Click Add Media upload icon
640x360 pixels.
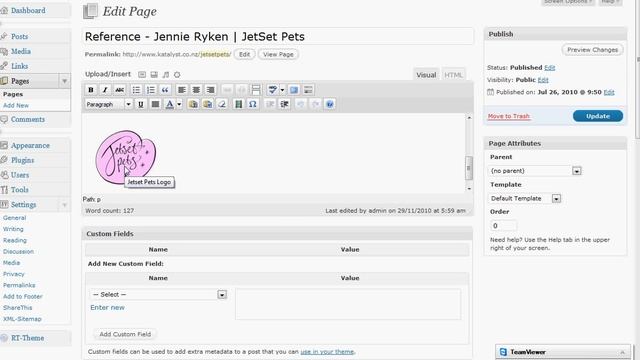point(177,75)
